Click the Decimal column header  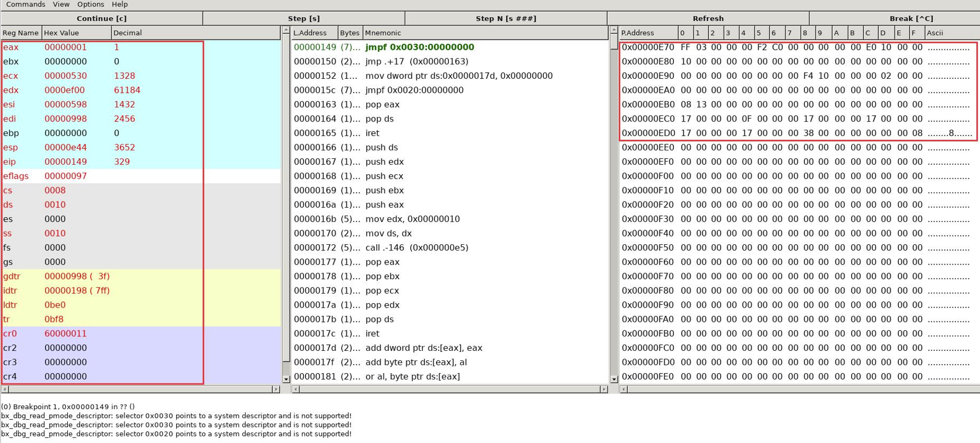click(196, 33)
